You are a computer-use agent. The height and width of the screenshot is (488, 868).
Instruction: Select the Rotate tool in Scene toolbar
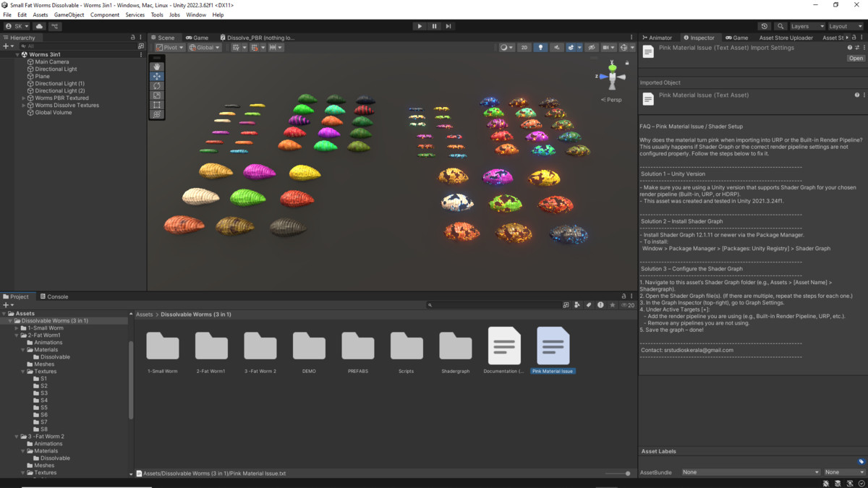click(157, 85)
